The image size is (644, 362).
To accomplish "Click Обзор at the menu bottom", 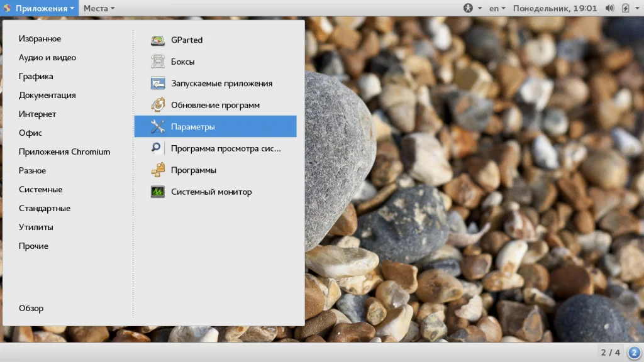I will click(x=31, y=308).
